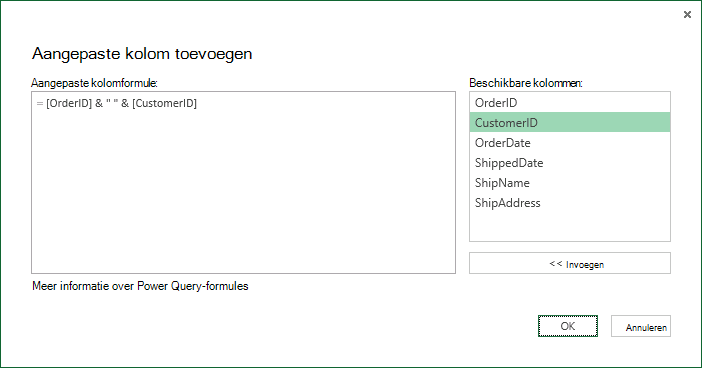
Task: Open Meer informatie over Power Query-formules link
Action: point(140,286)
